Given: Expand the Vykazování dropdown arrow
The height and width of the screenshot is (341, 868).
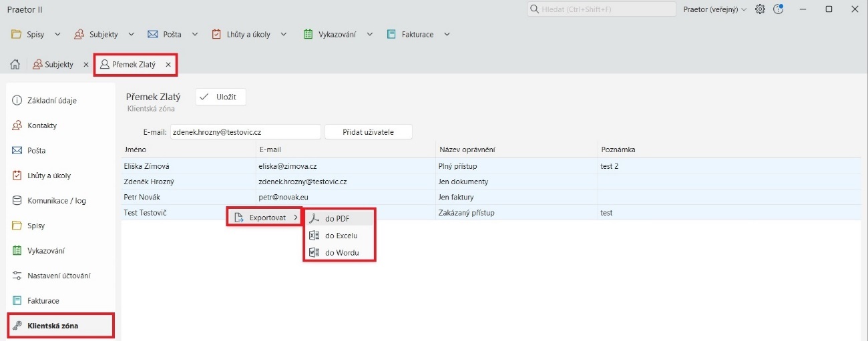Looking at the screenshot, I should (369, 34).
